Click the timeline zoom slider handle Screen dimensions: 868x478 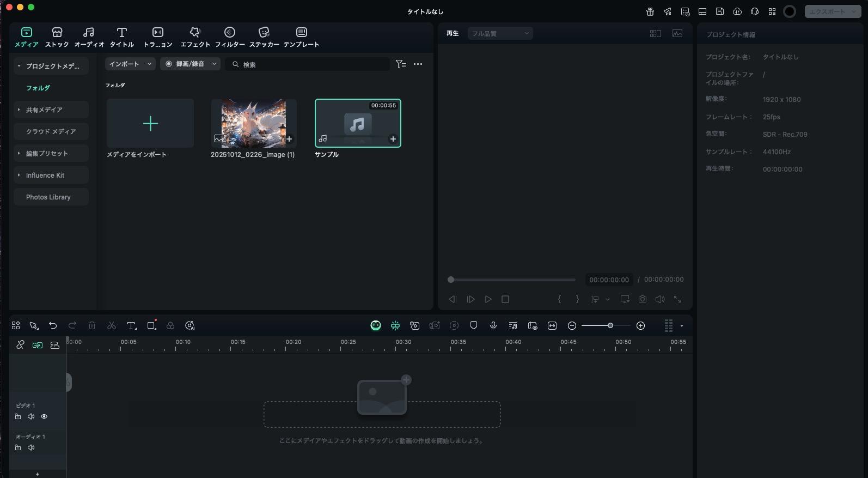(610, 326)
